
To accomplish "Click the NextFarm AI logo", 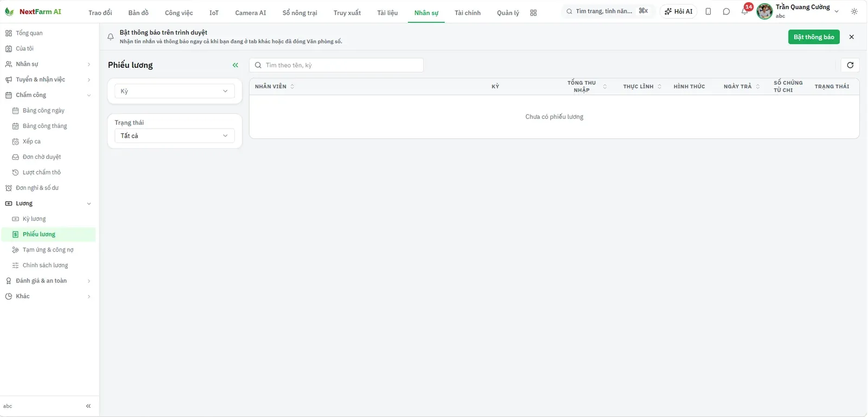I will tap(33, 11).
